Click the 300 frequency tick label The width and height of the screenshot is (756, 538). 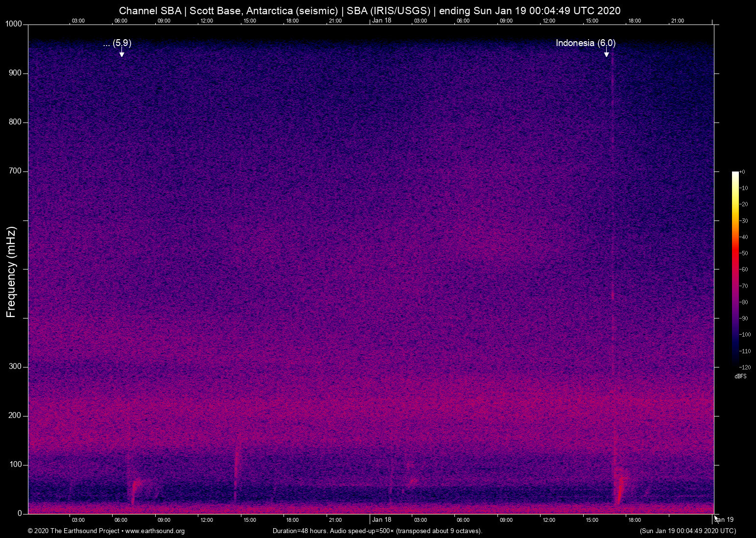15,367
